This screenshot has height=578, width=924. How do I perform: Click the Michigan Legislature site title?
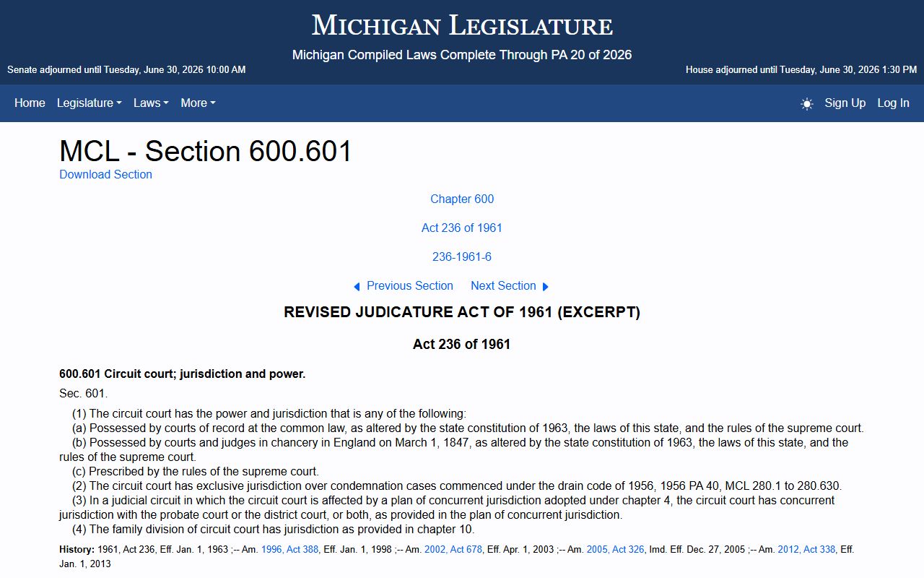coord(462,25)
